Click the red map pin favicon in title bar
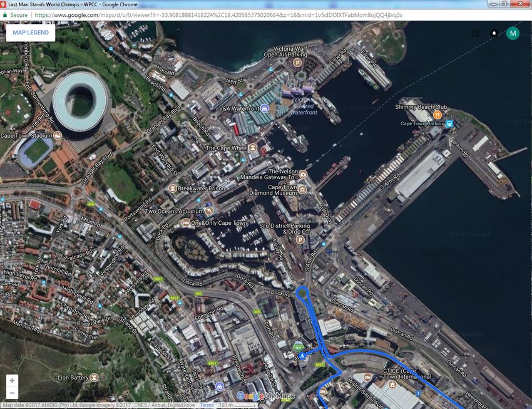The height and width of the screenshot is (409, 532). click(x=3, y=4)
